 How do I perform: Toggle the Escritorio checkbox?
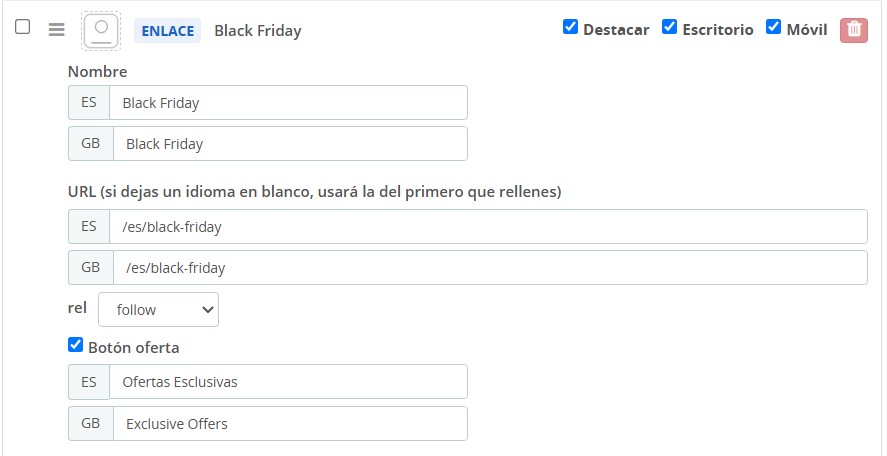[669, 27]
